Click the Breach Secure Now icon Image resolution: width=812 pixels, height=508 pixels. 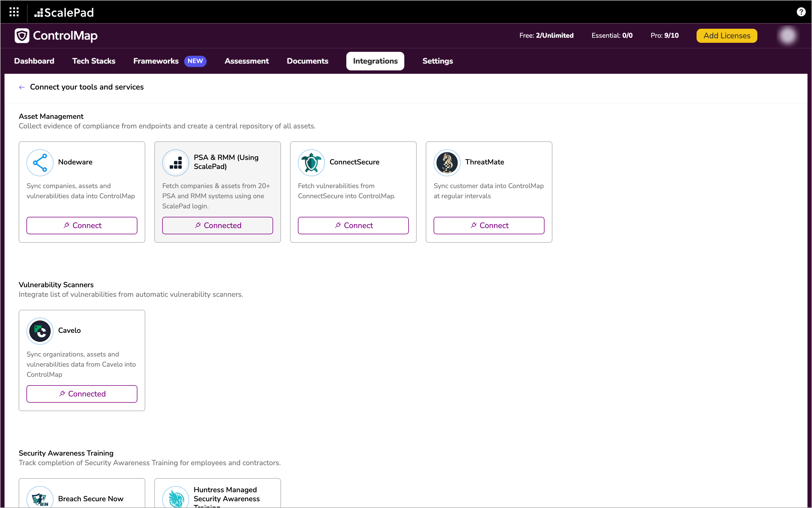point(40,498)
